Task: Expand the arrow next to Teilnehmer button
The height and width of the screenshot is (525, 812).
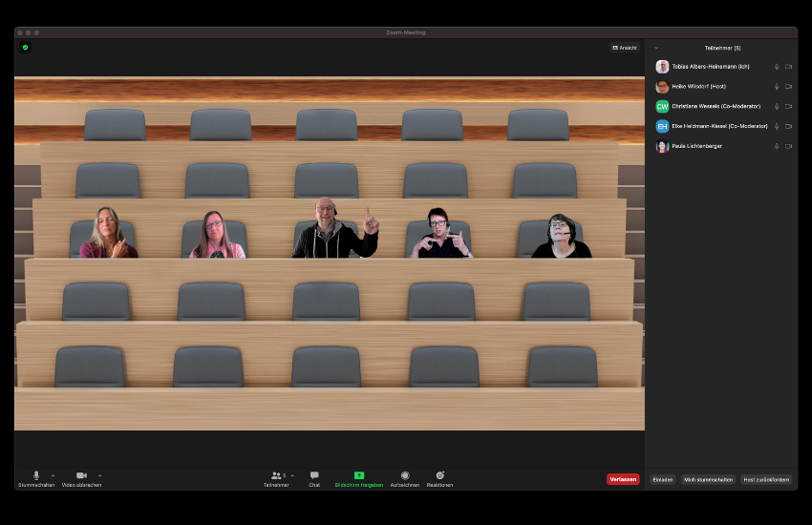Action: [292, 475]
